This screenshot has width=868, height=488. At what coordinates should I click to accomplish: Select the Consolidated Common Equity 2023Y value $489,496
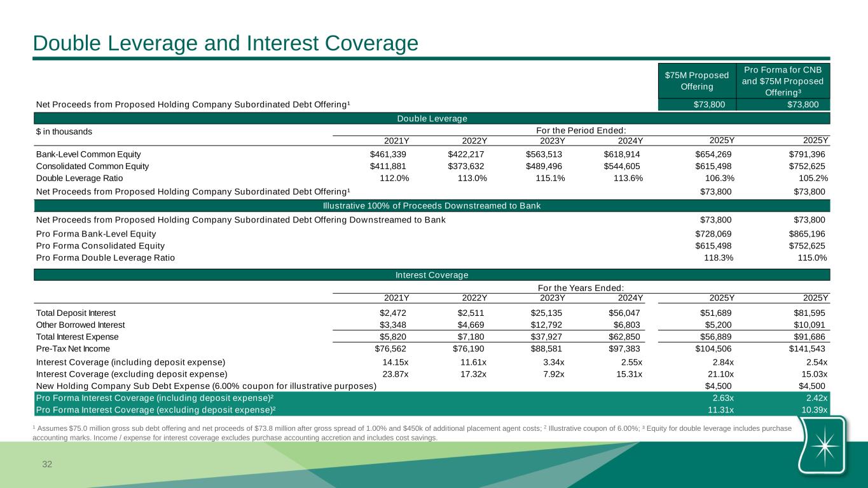(x=544, y=166)
